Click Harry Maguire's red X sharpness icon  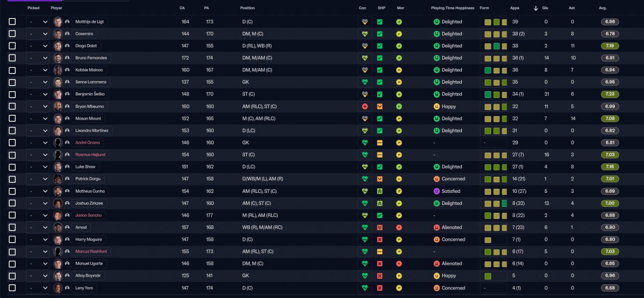(x=380, y=240)
